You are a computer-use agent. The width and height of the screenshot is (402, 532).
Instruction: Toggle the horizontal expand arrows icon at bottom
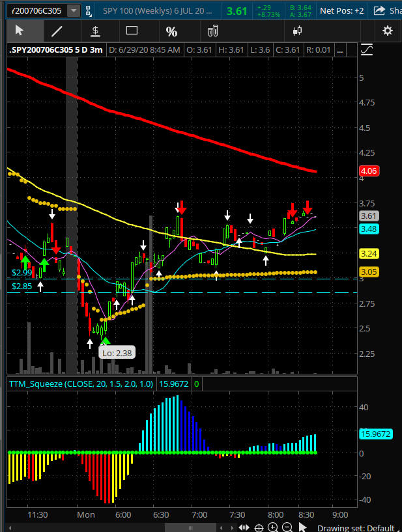pos(244,527)
